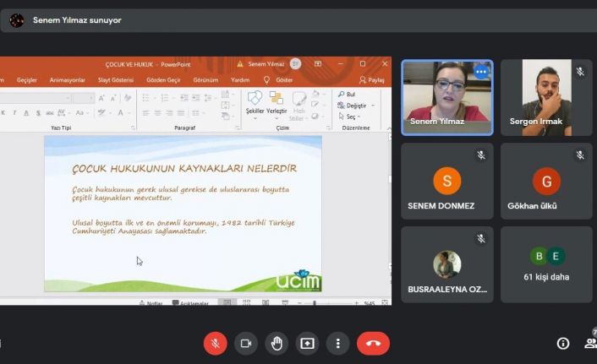Viewport: 597px width, 364px height.
Task: Click the Bul find button
Action: (x=347, y=95)
